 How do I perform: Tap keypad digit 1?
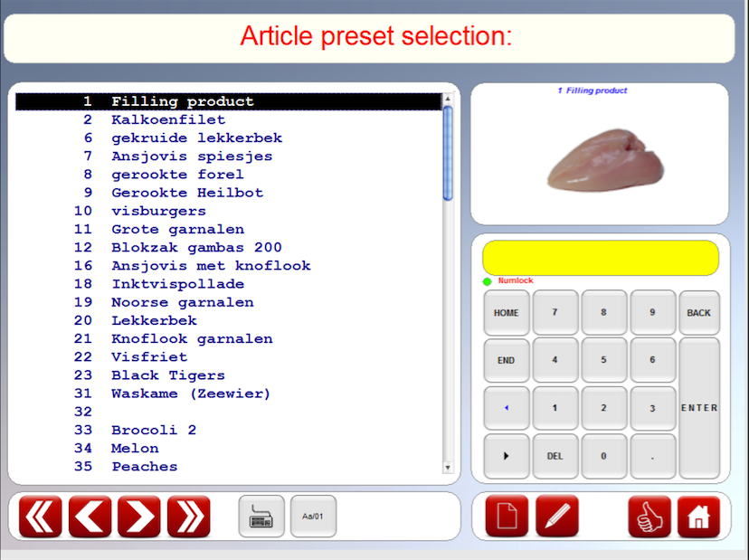pos(555,408)
